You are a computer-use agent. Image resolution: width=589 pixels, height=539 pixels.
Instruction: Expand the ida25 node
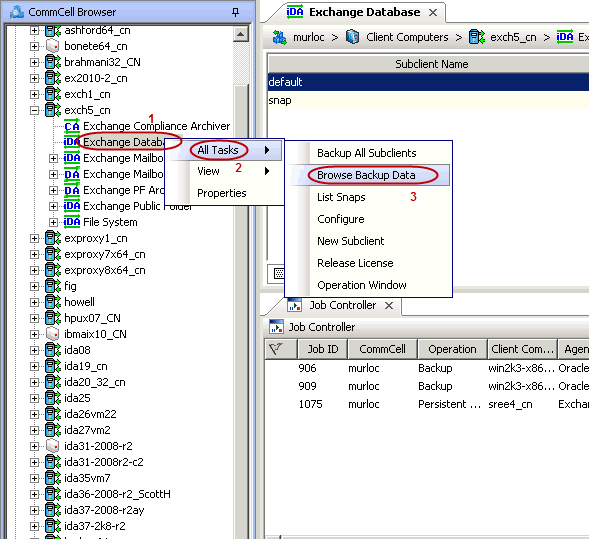pyautogui.click(x=34, y=398)
